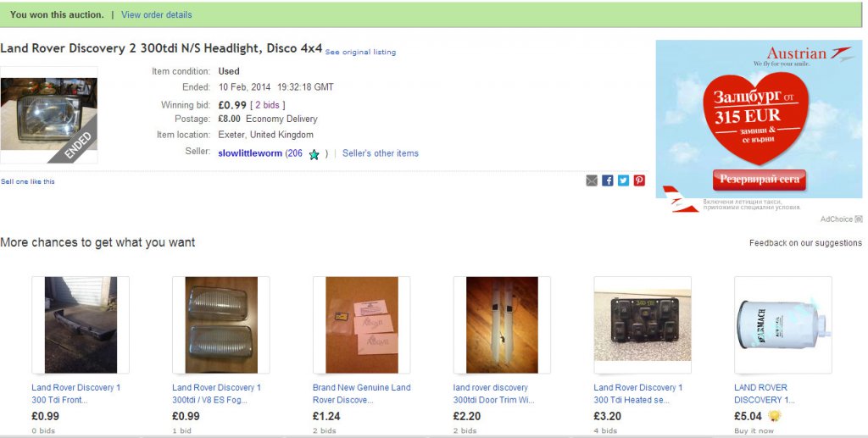Click the red Резервирай сега ad button
The height and width of the screenshot is (438, 868).
pos(759,180)
